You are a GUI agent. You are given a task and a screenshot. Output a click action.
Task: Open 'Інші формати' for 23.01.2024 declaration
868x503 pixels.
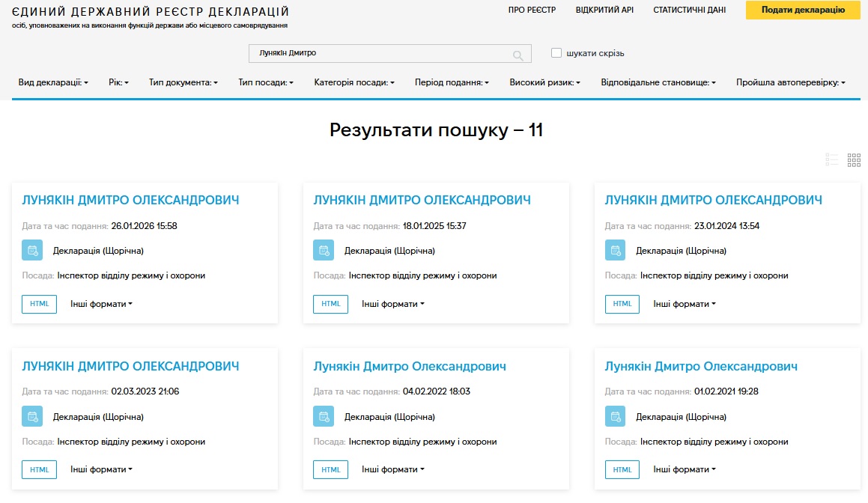click(685, 304)
